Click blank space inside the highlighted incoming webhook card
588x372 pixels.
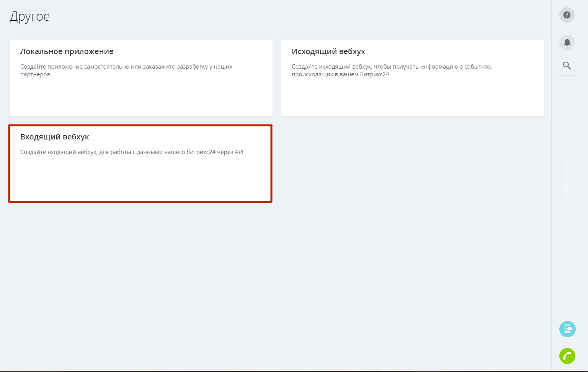[x=140, y=180]
